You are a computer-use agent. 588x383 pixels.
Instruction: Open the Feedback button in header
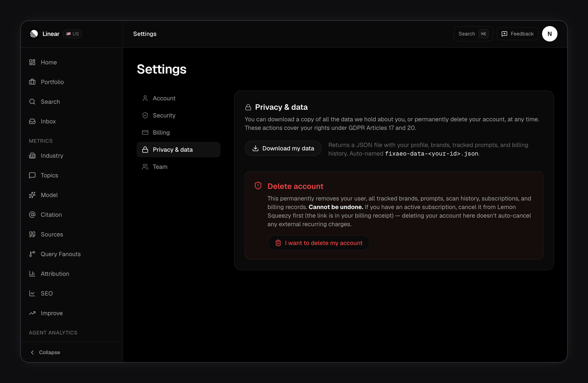point(518,34)
